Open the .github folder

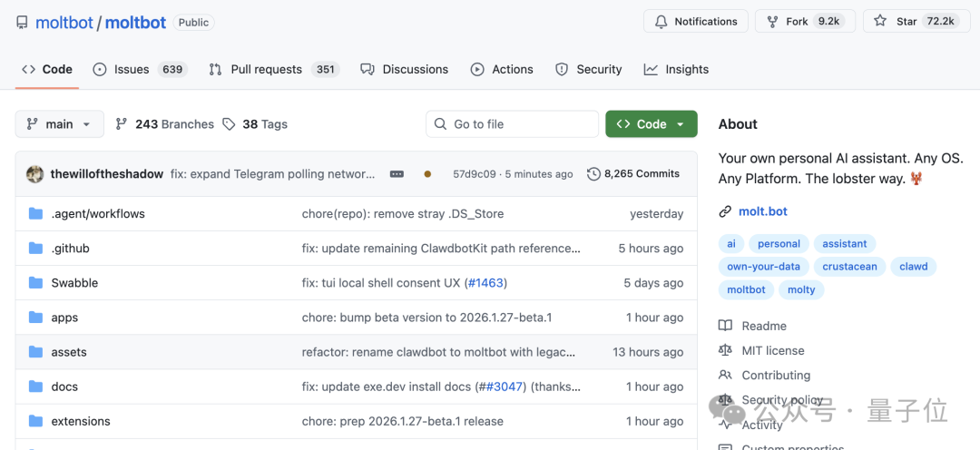70,248
